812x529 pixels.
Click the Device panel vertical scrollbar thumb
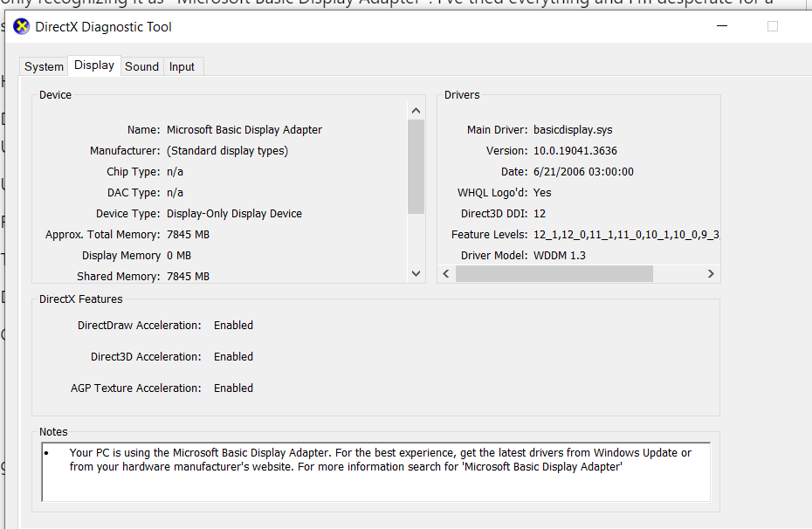coord(416,167)
